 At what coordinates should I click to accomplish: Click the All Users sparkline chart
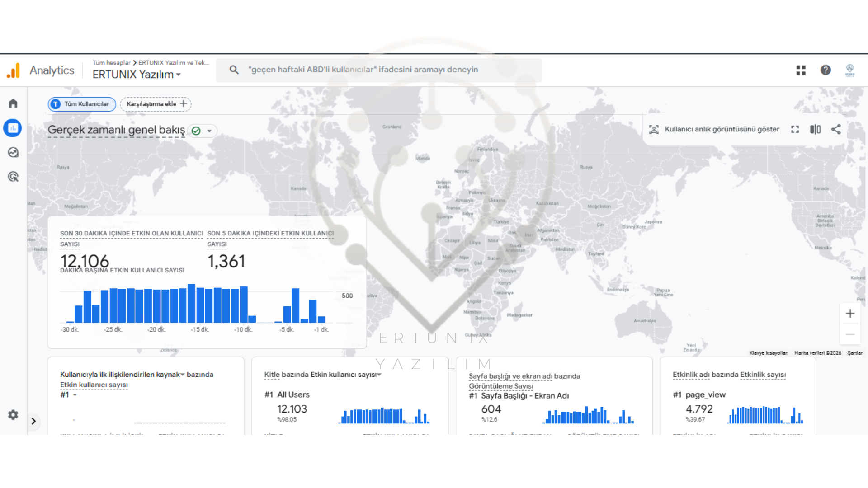pyautogui.click(x=384, y=415)
